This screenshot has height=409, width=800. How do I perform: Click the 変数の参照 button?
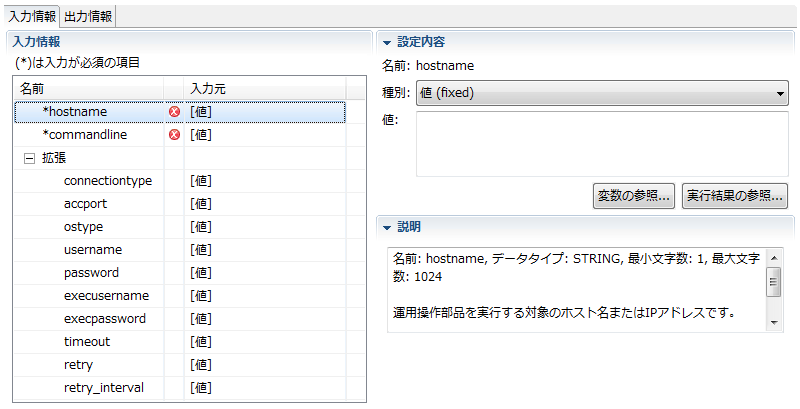click(x=634, y=195)
